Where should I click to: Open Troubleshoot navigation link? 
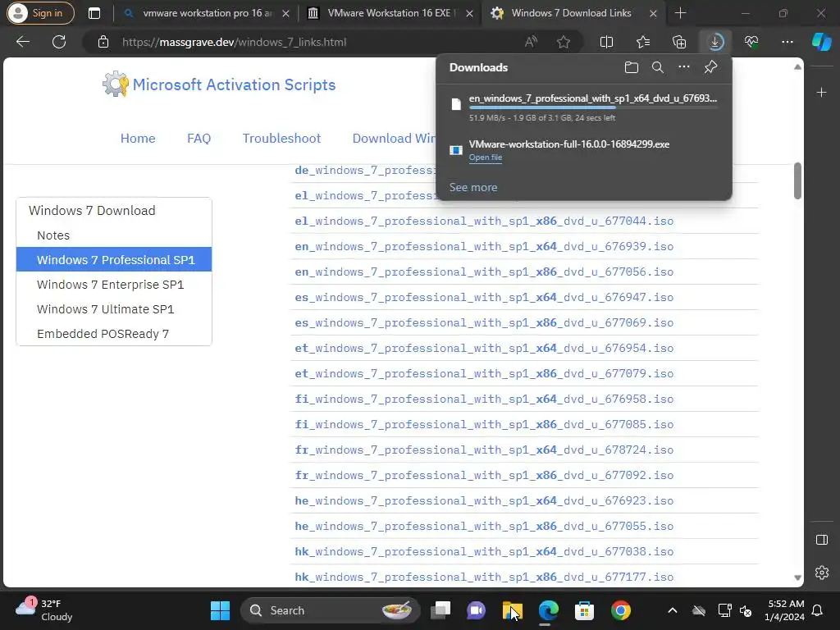[x=281, y=138]
